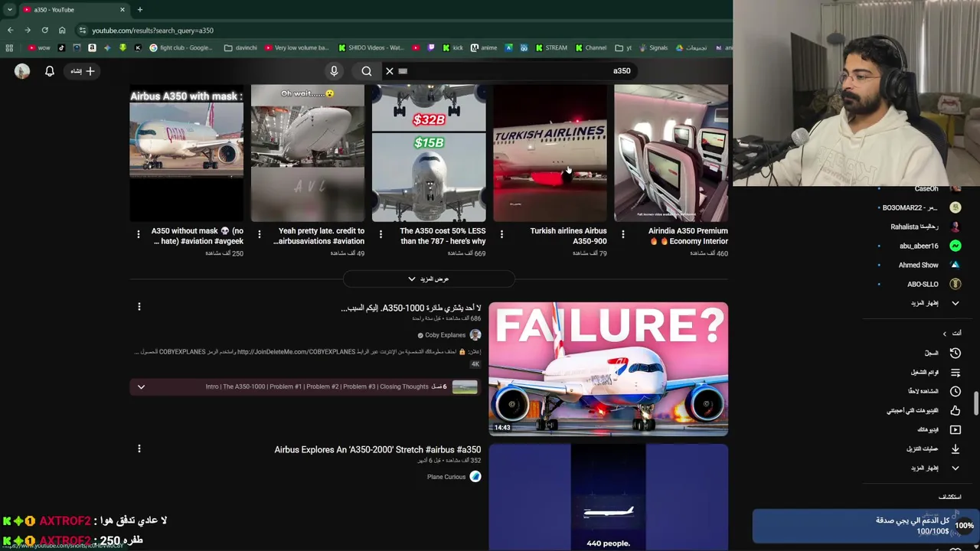This screenshot has width=980, height=551.
Task: Open options menu for 'A350-2000 Stretch' video
Action: coord(139,448)
